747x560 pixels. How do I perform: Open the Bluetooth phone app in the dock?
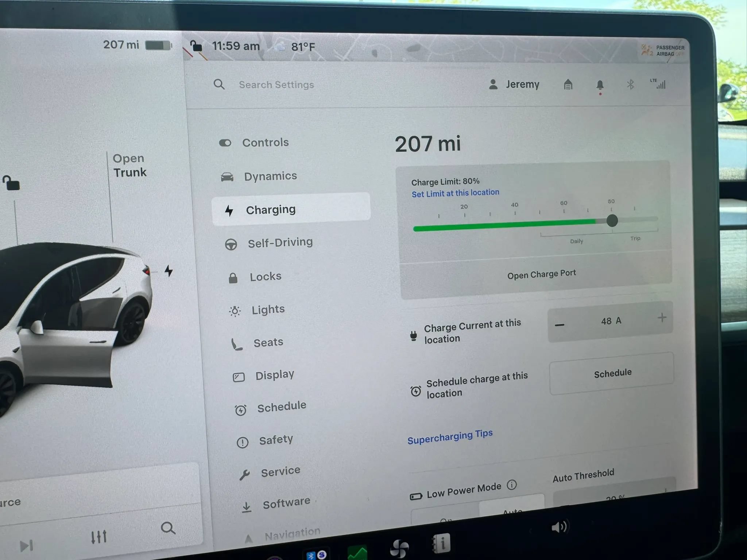pyautogui.click(x=316, y=555)
